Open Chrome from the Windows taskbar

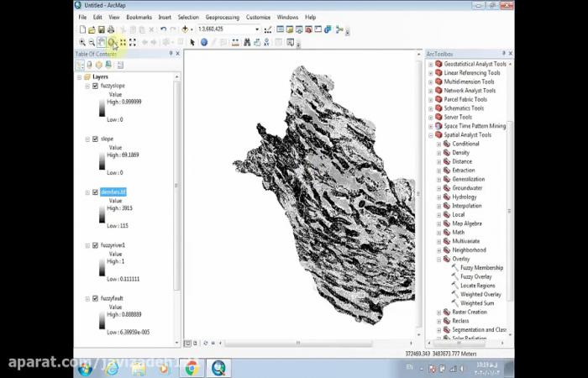click(191, 368)
